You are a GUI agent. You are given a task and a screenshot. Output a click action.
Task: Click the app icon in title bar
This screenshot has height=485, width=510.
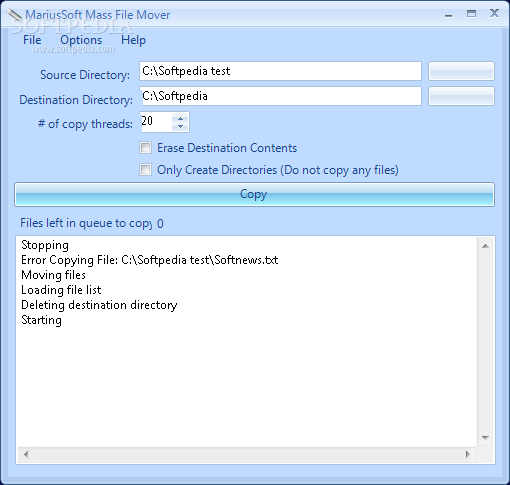coord(14,15)
